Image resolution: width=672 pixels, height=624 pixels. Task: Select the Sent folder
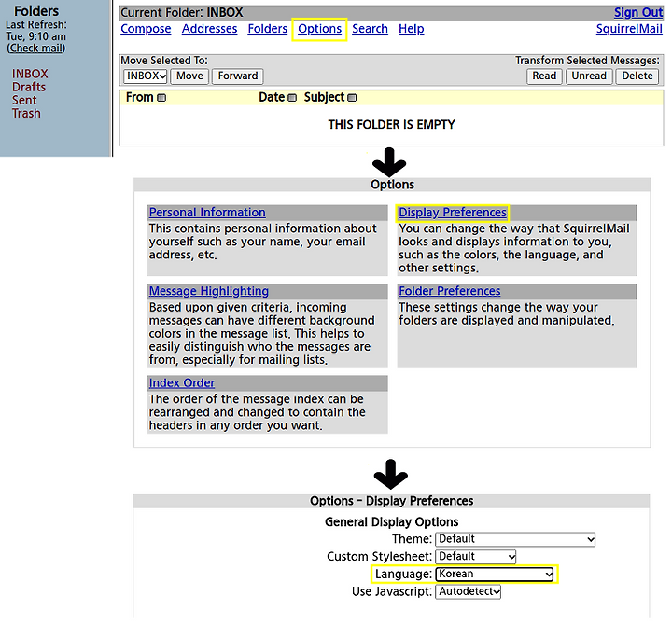(x=24, y=100)
